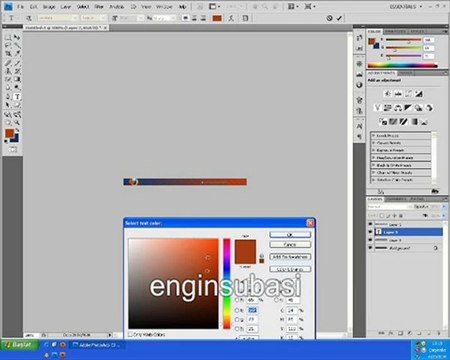Hide the layer directly above Background

point(370,240)
